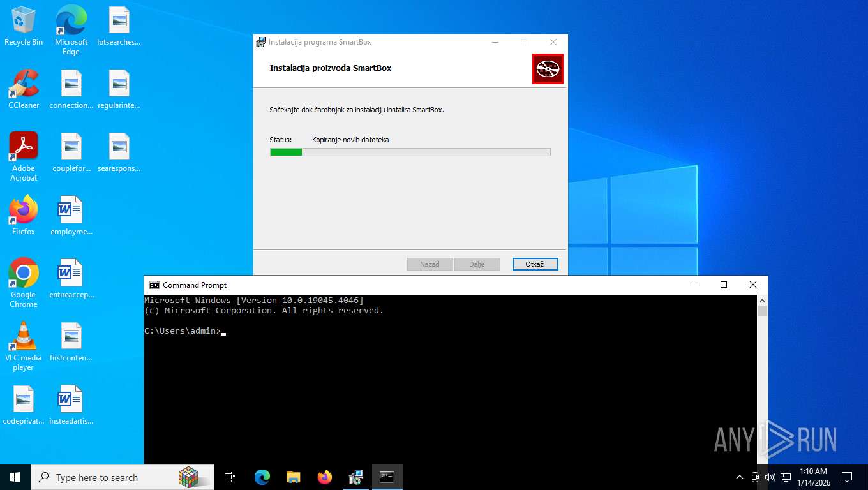Open the Recycle Bin desktop icon

pos(24,26)
